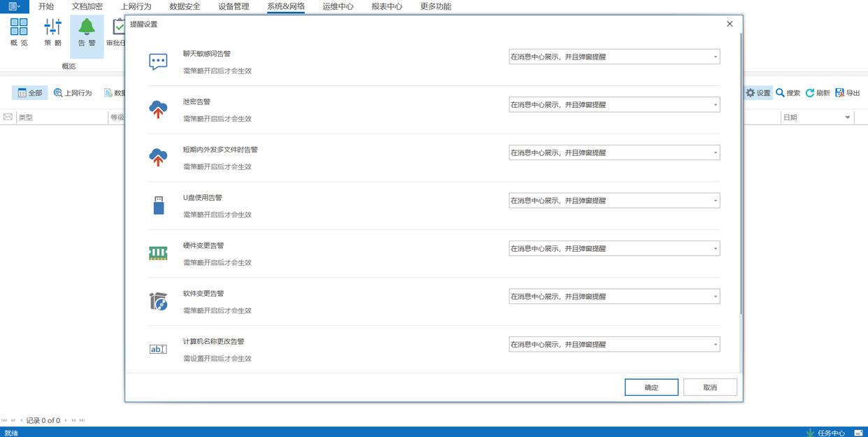The image size is (868, 437).
Task: Click the message icon at status bar right end
Action: click(x=858, y=433)
